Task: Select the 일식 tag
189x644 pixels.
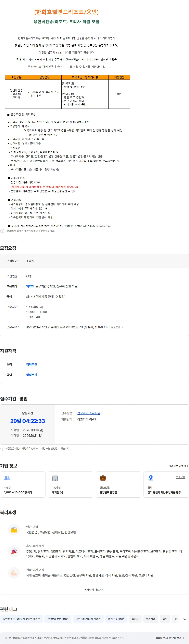Action: tap(165, 619)
